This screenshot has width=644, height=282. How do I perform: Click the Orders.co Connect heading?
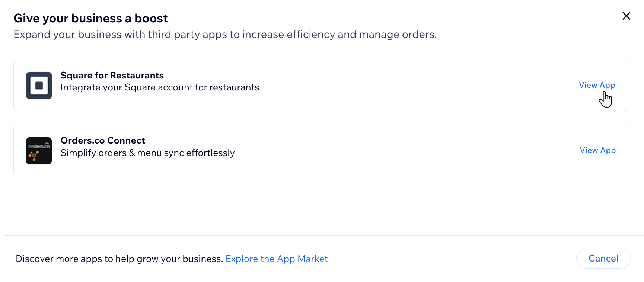[x=103, y=140]
